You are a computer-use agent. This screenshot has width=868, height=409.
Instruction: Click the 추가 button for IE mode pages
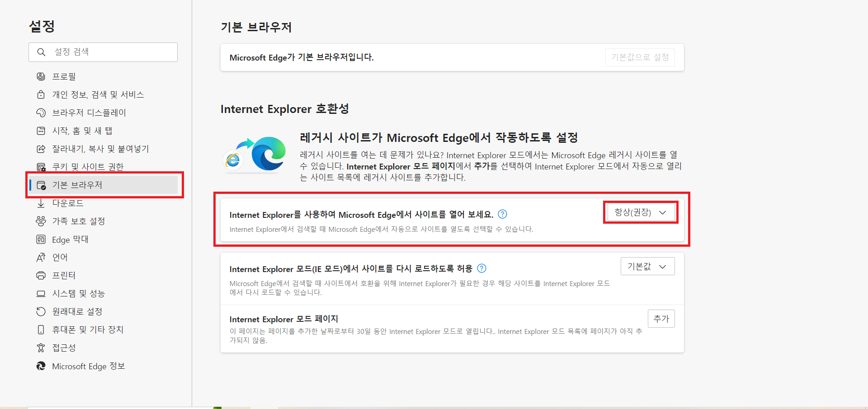661,319
